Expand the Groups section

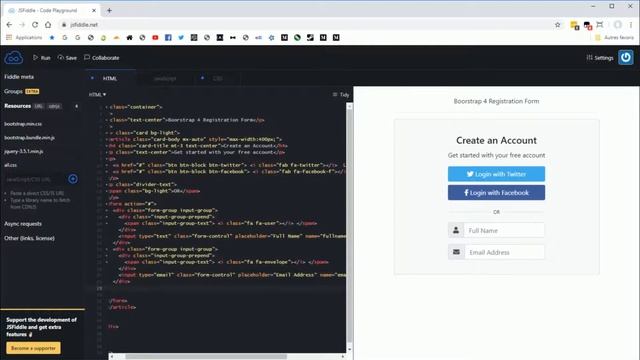(13, 91)
